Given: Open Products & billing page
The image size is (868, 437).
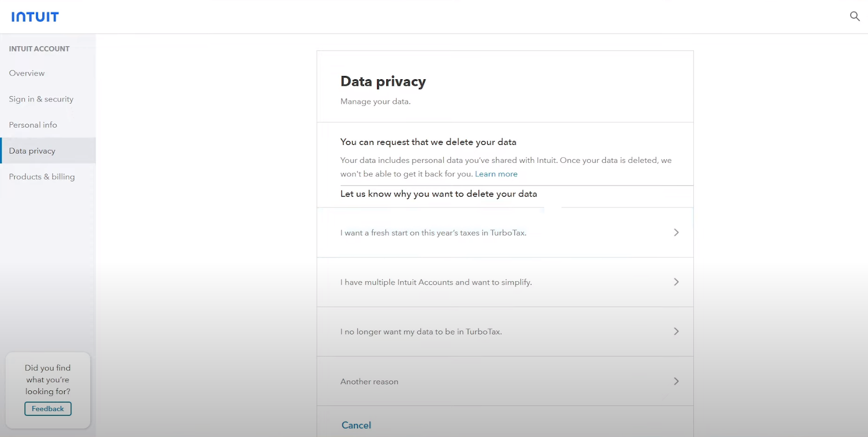Looking at the screenshot, I should tap(42, 176).
